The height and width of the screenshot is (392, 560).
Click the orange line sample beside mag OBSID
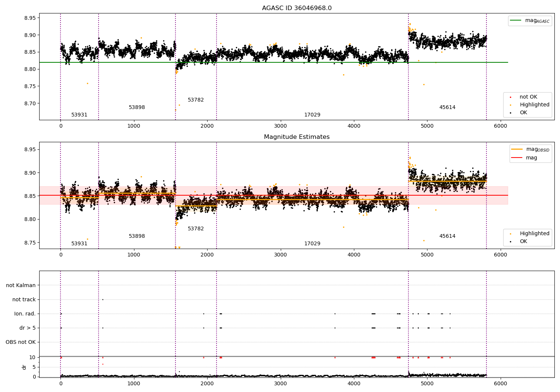[x=517, y=149]
